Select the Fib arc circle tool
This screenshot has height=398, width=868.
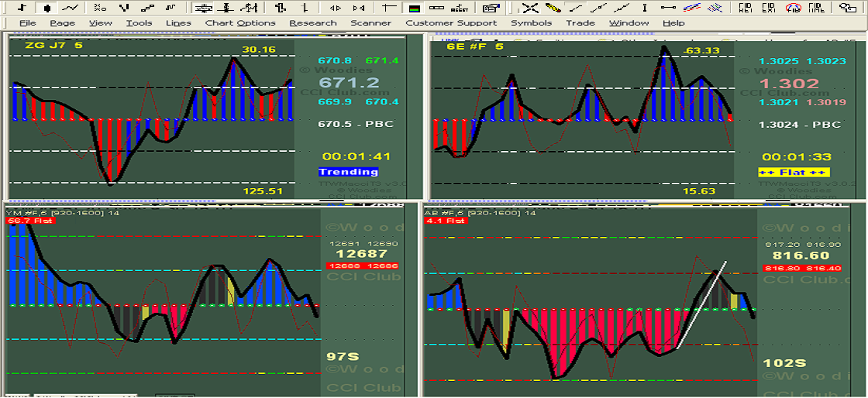(x=794, y=8)
